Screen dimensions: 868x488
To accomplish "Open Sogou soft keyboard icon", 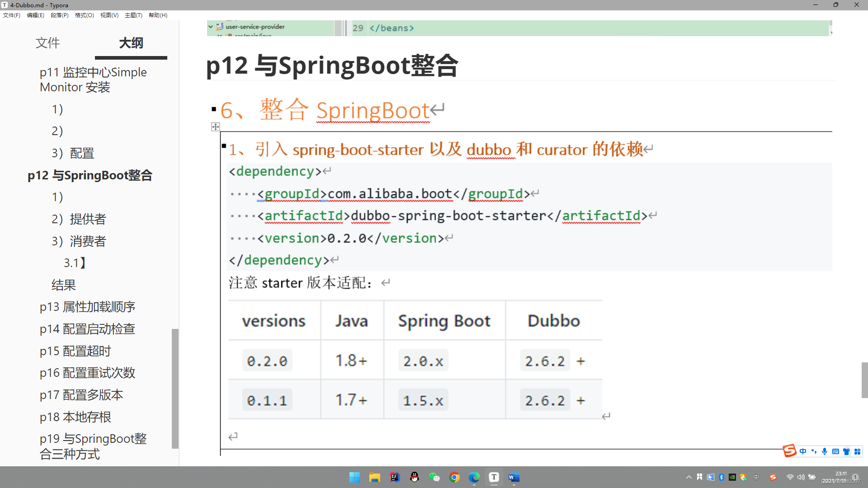I will (835, 451).
